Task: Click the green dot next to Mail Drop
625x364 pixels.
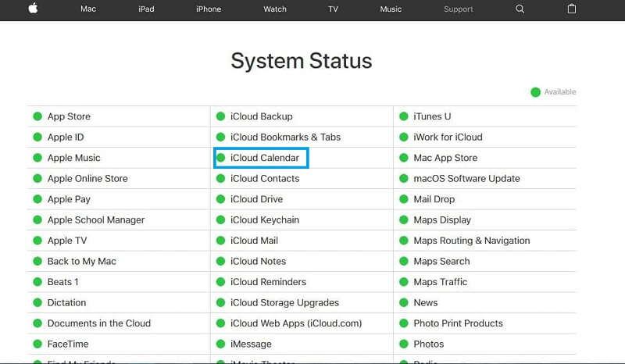Action: [404, 199]
